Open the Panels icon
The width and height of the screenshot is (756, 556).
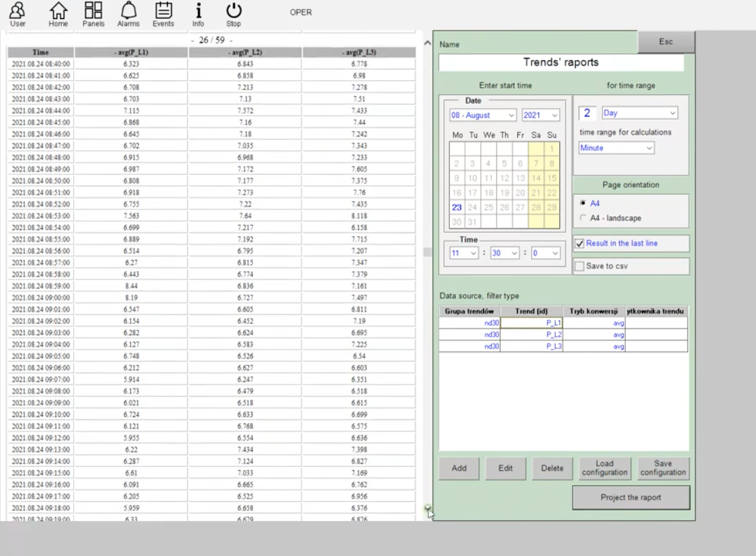pos(93,14)
